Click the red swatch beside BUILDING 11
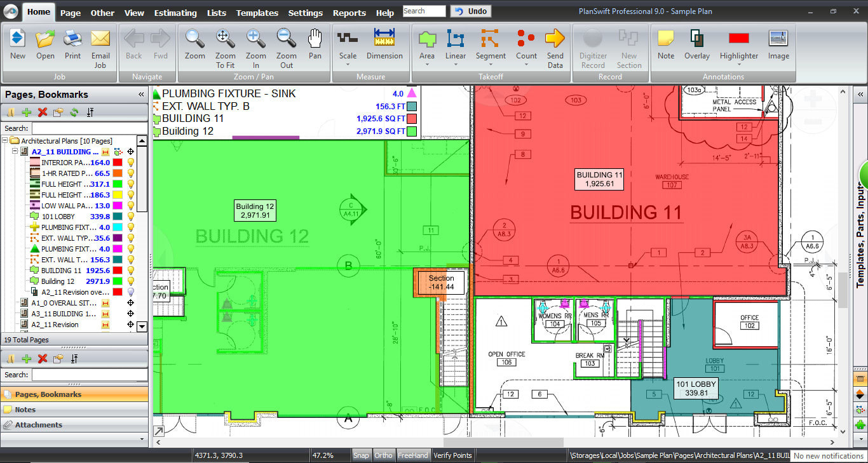868x463 pixels. (117, 271)
